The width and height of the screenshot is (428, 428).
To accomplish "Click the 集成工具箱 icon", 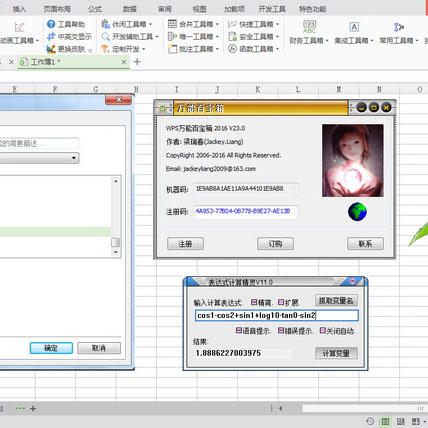I will point(354,27).
